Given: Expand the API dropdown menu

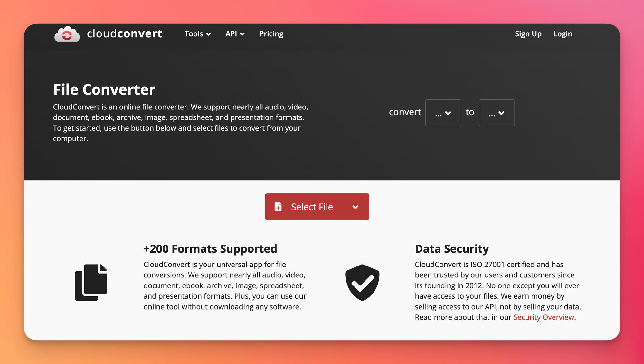Looking at the screenshot, I should click(x=235, y=33).
